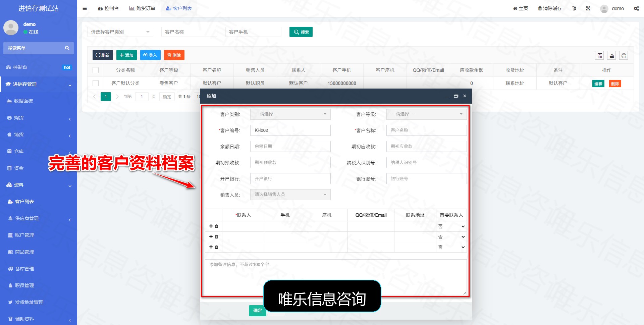Viewport: 644px width, 325px height.
Task: Click the remarks textarea in add dialog
Action: (x=336, y=277)
